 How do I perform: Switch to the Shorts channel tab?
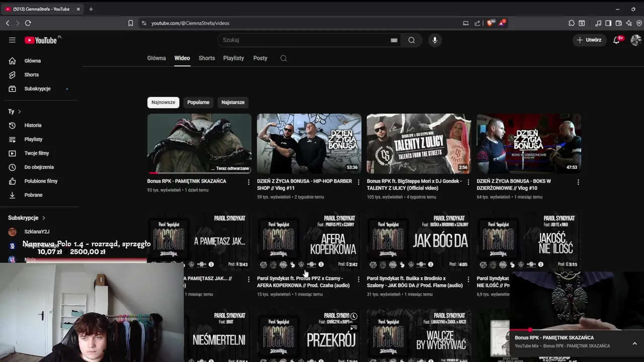[x=207, y=58]
